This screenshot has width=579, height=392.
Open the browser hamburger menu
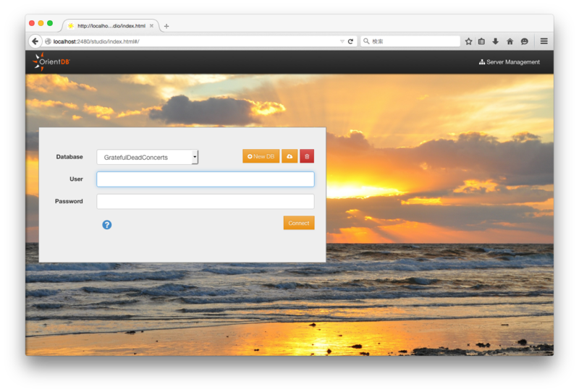point(544,41)
